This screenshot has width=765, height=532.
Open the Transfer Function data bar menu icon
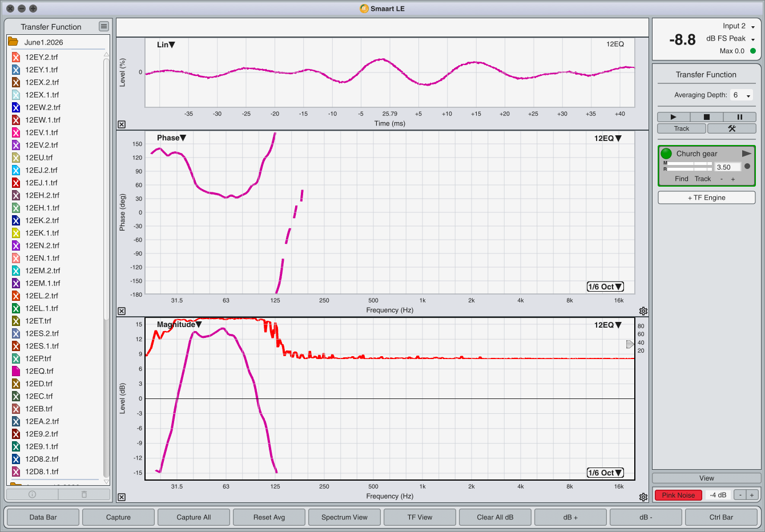click(x=103, y=26)
